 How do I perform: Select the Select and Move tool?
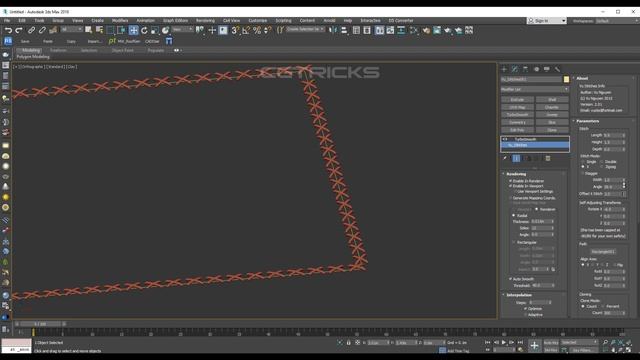[133, 30]
